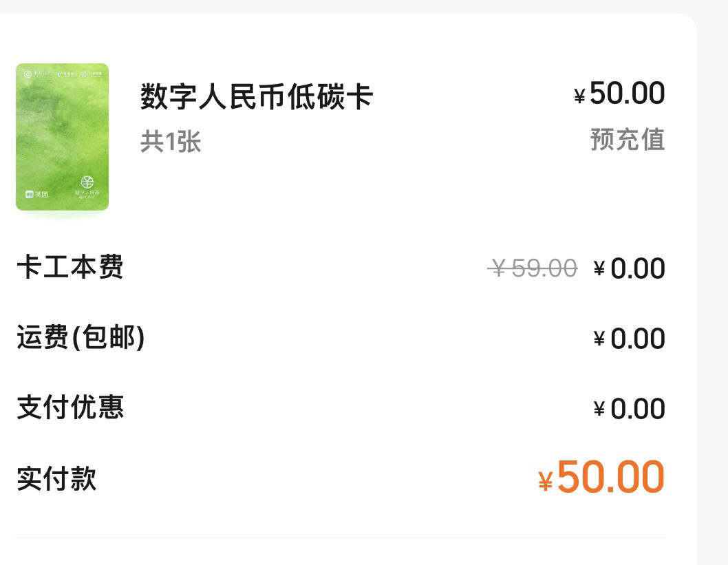728x565 pixels.
Task: Tap the 预充值 label
Action: (628, 139)
